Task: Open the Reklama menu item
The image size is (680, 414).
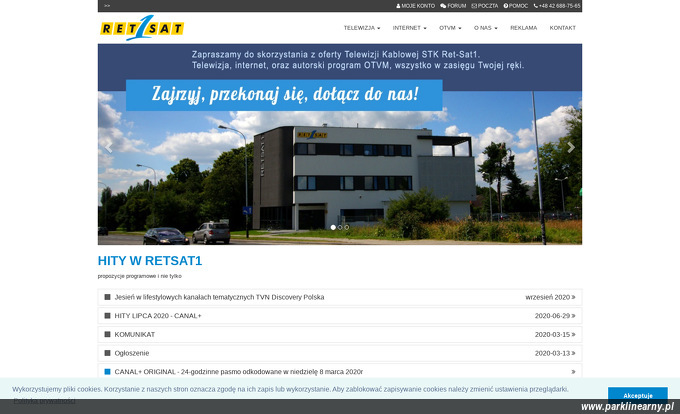Action: (x=523, y=28)
